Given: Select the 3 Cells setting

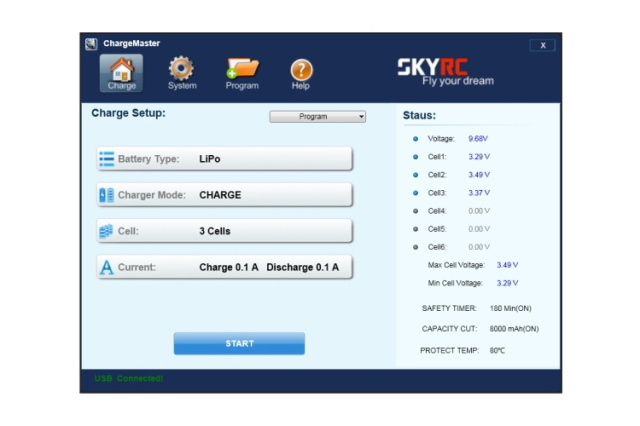Looking at the screenshot, I should pos(215,231).
